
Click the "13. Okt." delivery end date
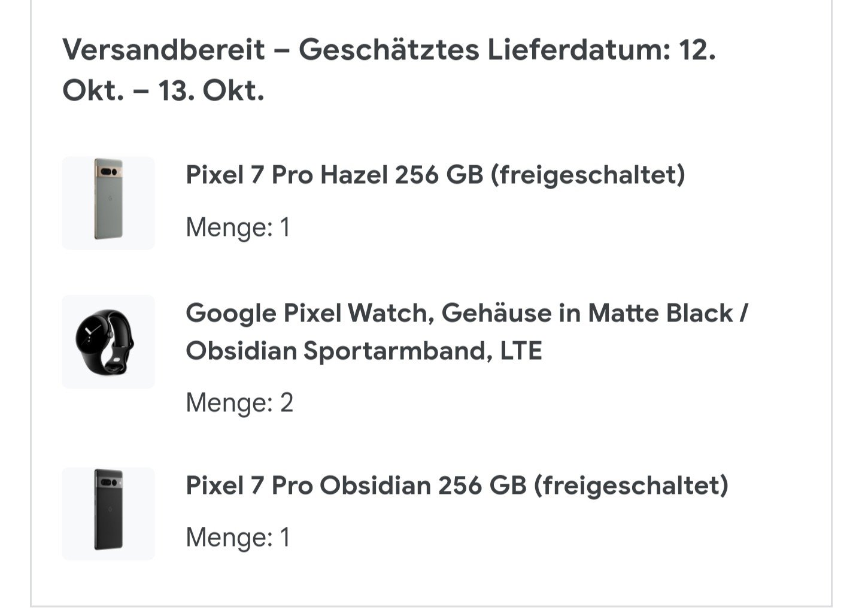point(211,91)
